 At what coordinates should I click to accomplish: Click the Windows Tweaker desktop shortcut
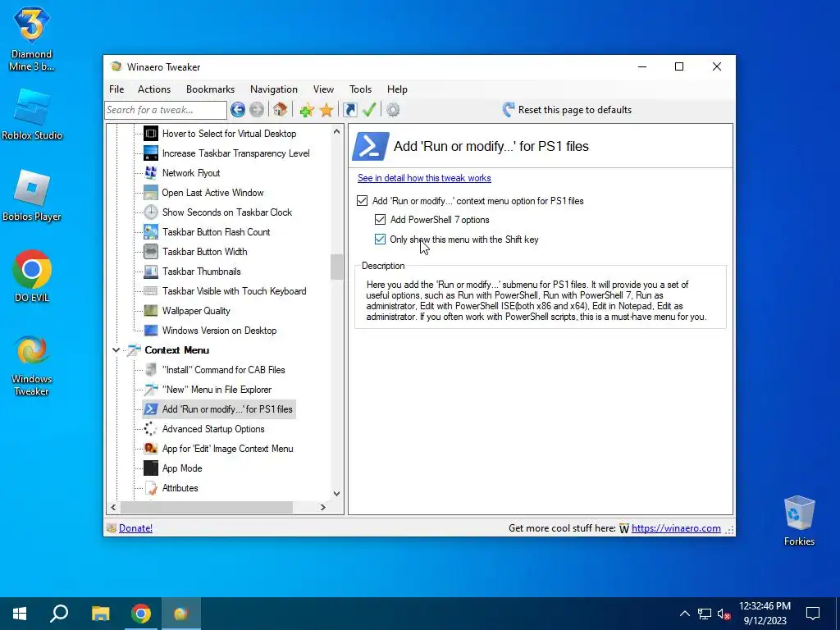click(32, 365)
